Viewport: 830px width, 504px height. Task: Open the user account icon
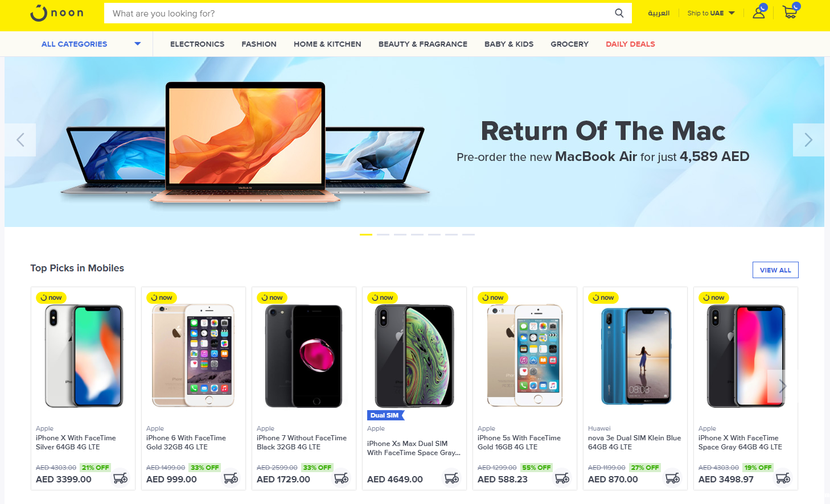click(759, 11)
